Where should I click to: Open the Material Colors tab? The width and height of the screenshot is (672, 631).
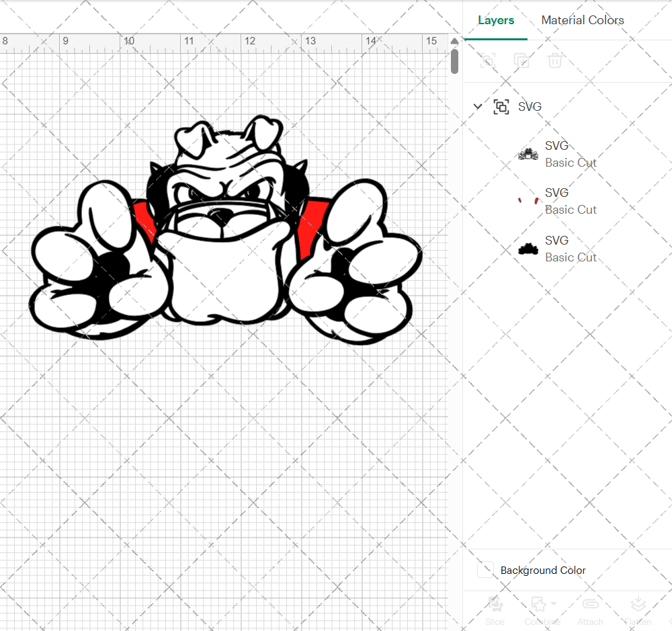(x=583, y=20)
